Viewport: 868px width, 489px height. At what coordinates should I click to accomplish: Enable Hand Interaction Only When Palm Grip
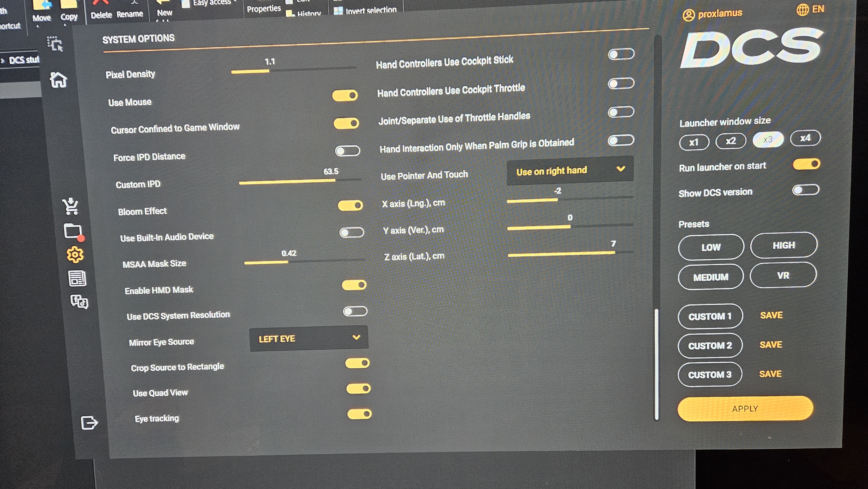(x=621, y=140)
